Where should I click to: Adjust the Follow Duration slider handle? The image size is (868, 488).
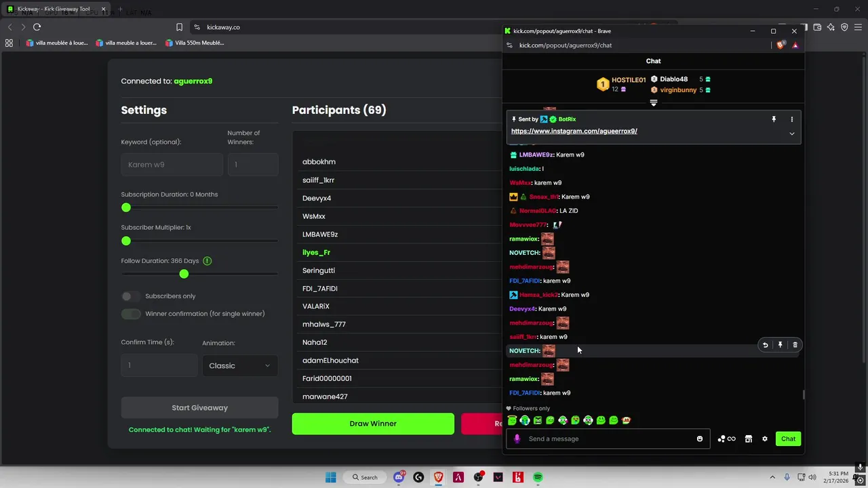(x=184, y=274)
